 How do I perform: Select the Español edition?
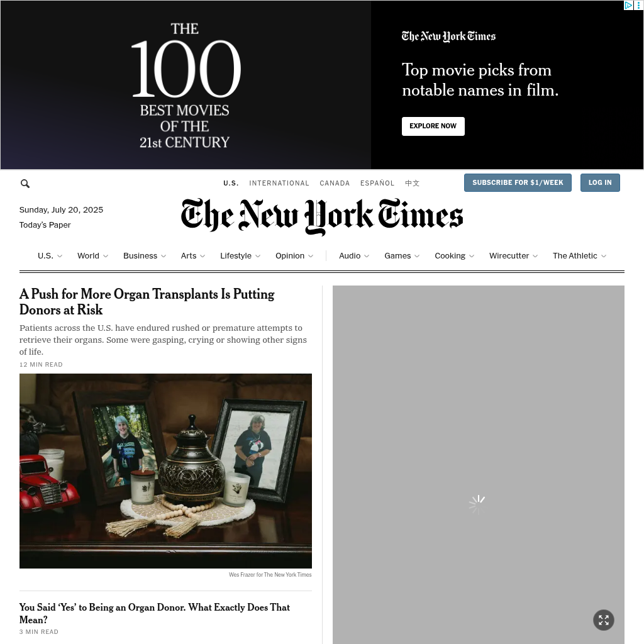(x=377, y=183)
